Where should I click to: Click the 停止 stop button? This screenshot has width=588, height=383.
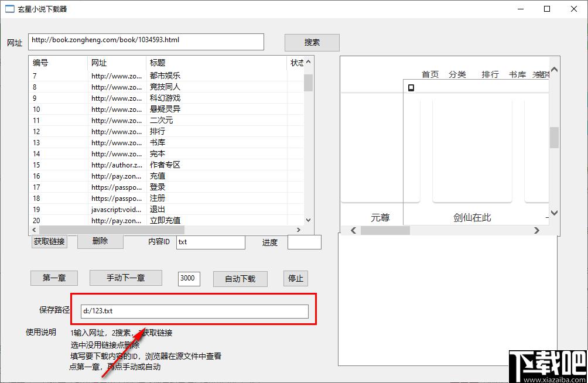[296, 278]
